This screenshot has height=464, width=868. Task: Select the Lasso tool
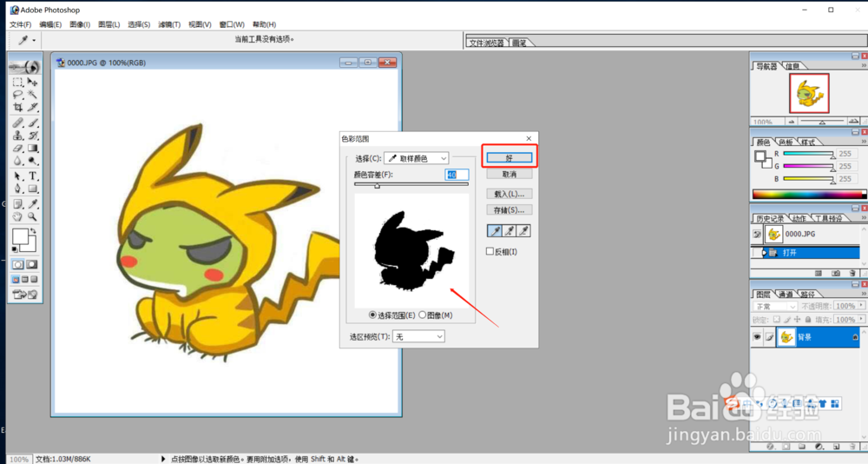pos(17,95)
